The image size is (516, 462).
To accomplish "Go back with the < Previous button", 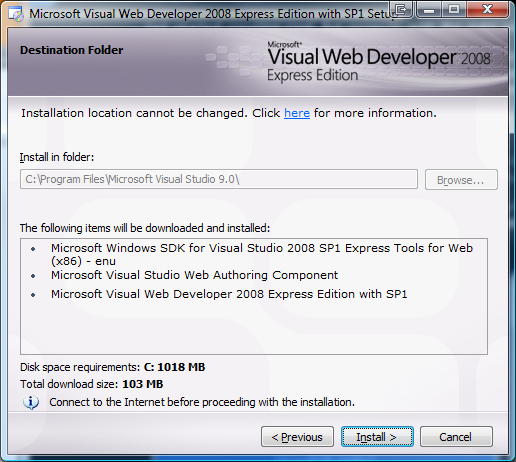I will [297, 437].
